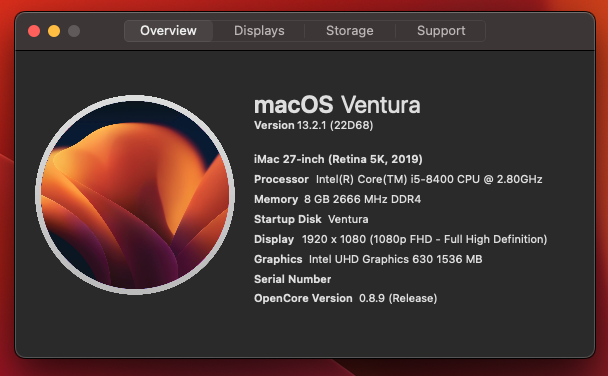This screenshot has width=608, height=376.
Task: Click Intel UHD Graphics 630 1536 MB value
Action: pos(396,259)
